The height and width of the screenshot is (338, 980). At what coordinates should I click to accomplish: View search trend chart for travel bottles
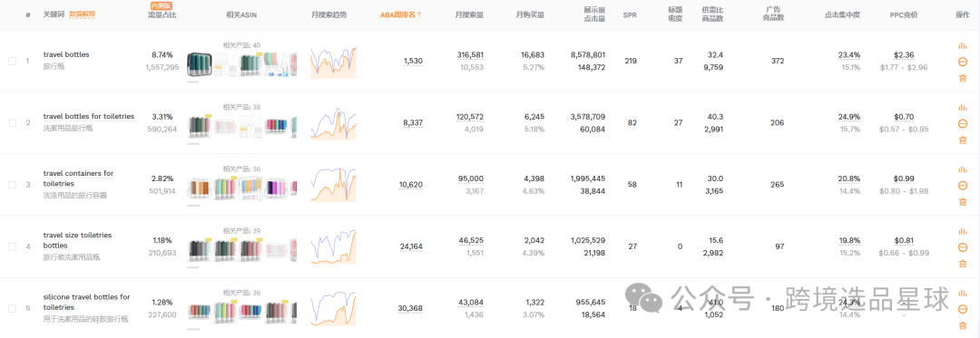click(333, 62)
